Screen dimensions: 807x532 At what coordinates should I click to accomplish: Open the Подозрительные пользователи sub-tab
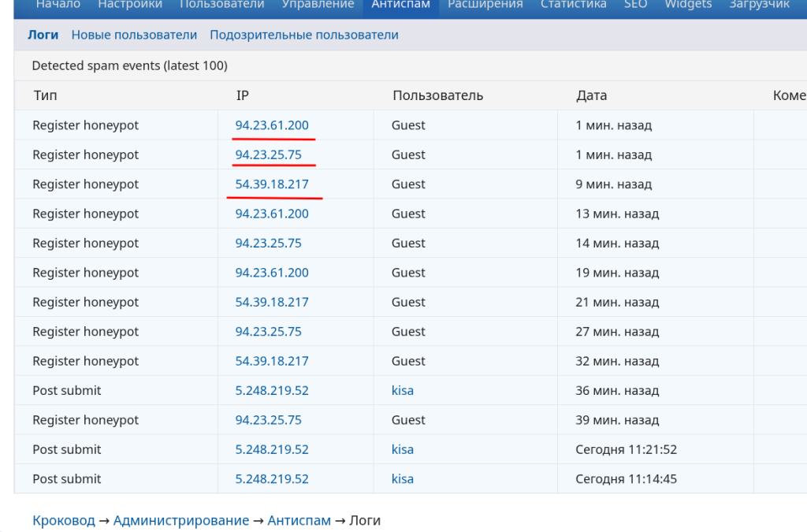click(x=304, y=35)
